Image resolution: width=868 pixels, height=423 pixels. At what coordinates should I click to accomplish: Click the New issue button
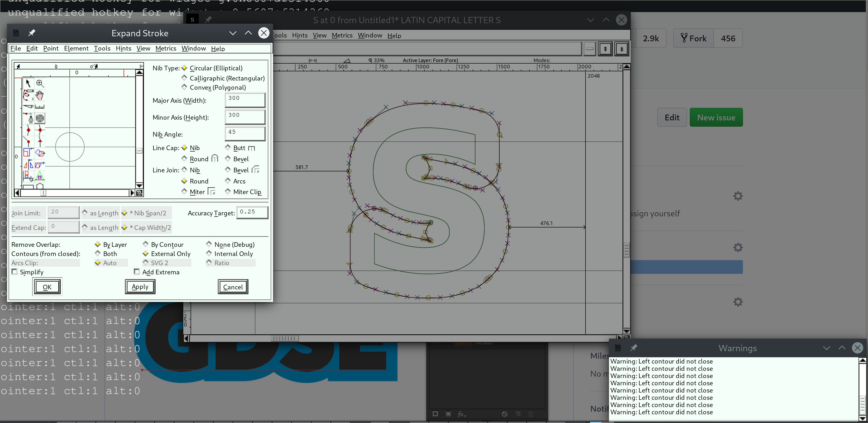click(716, 117)
